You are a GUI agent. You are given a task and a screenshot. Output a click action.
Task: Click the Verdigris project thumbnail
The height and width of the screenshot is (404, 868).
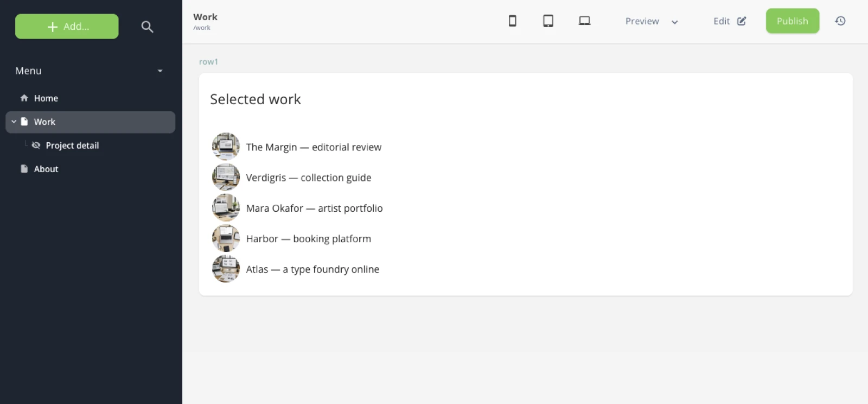pos(226,177)
